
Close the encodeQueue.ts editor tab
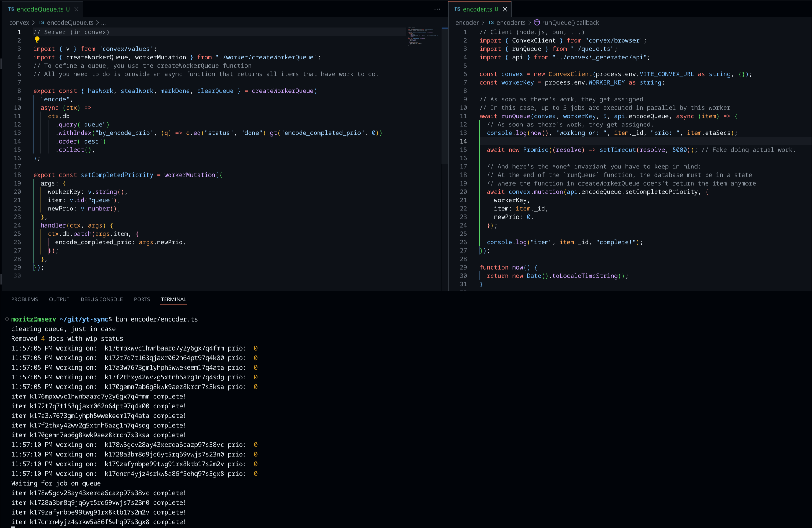(77, 9)
